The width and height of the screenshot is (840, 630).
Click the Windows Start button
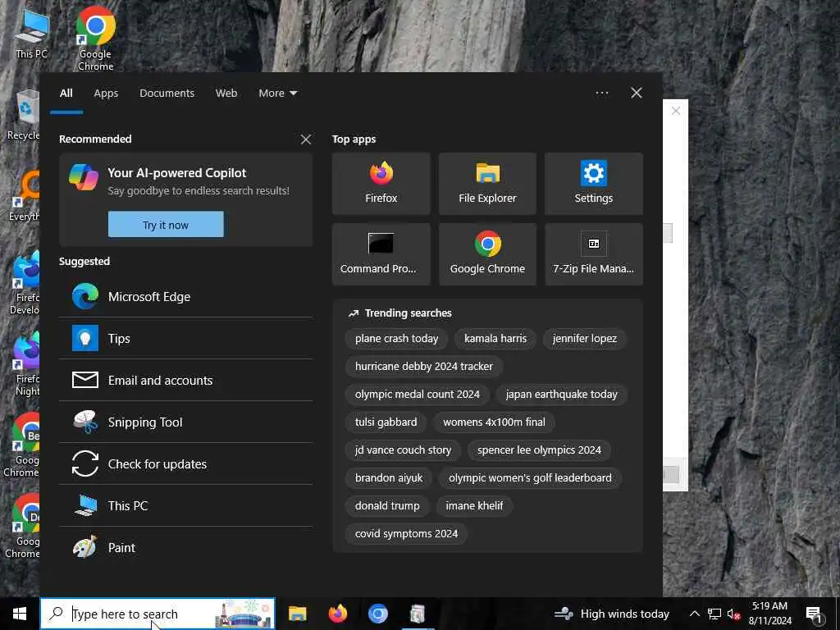point(20,614)
